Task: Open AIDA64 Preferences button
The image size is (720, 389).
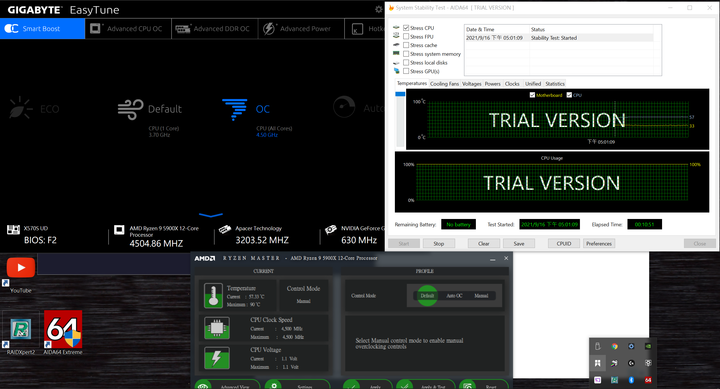Action: coord(599,243)
